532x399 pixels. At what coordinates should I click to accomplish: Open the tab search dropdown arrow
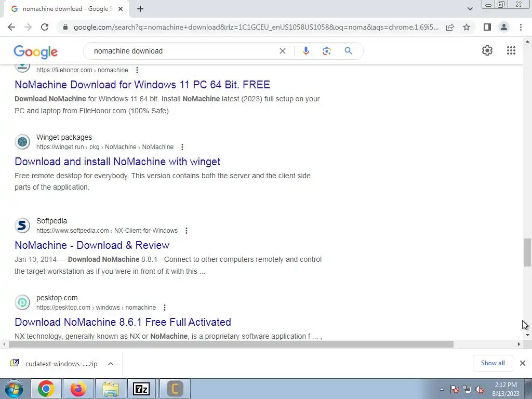click(x=470, y=9)
